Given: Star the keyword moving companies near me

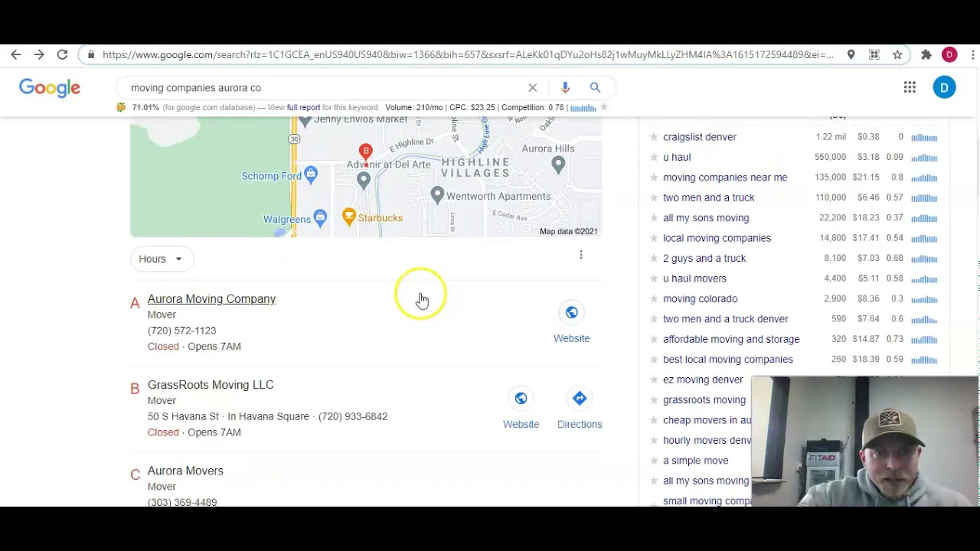Looking at the screenshot, I should 654,178.
